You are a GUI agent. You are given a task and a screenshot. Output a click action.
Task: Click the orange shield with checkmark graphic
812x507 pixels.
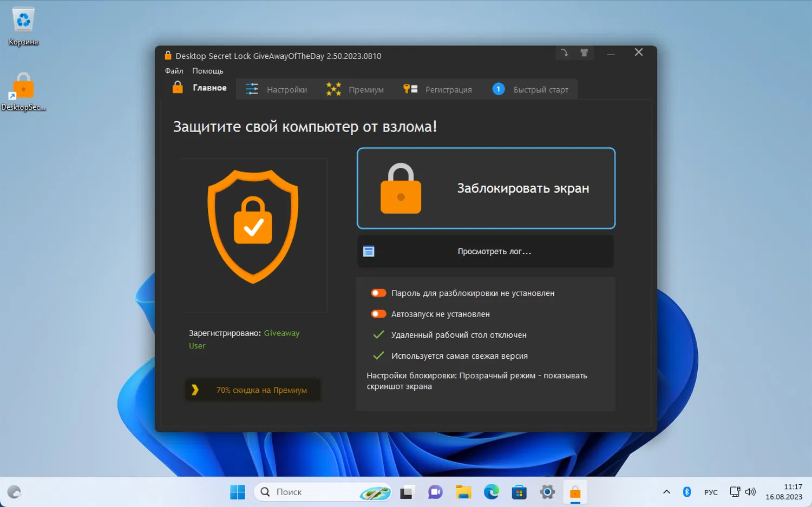[x=253, y=227]
